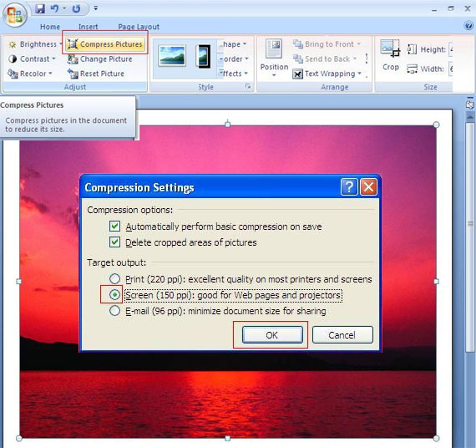Open the Recolor options
The height and width of the screenshot is (448, 476).
click(30, 74)
